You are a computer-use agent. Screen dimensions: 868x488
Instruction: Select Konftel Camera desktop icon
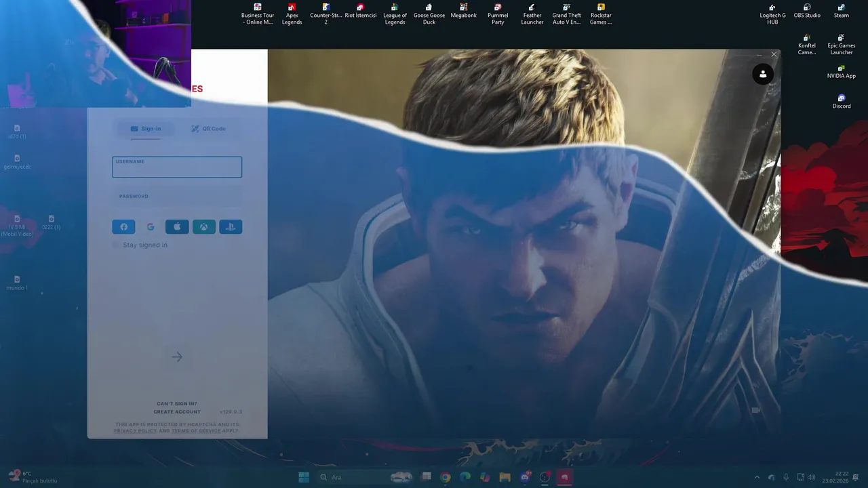tap(807, 45)
